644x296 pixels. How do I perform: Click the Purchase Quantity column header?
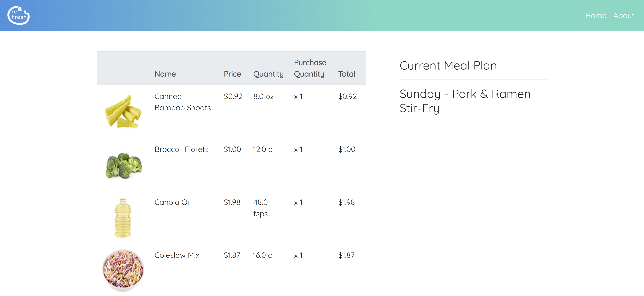click(x=310, y=68)
